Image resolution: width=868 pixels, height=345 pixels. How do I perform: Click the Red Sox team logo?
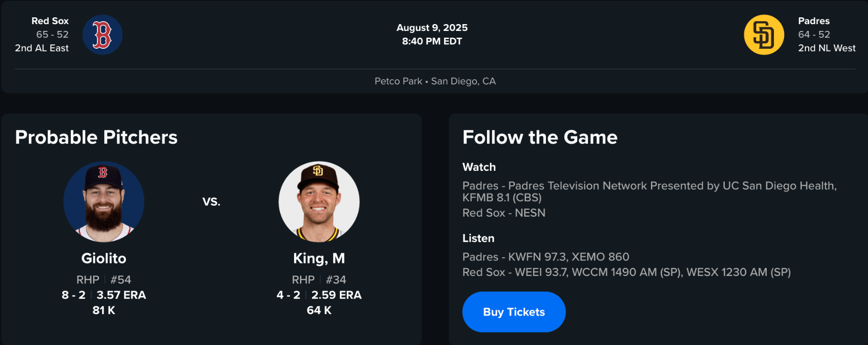click(x=102, y=35)
